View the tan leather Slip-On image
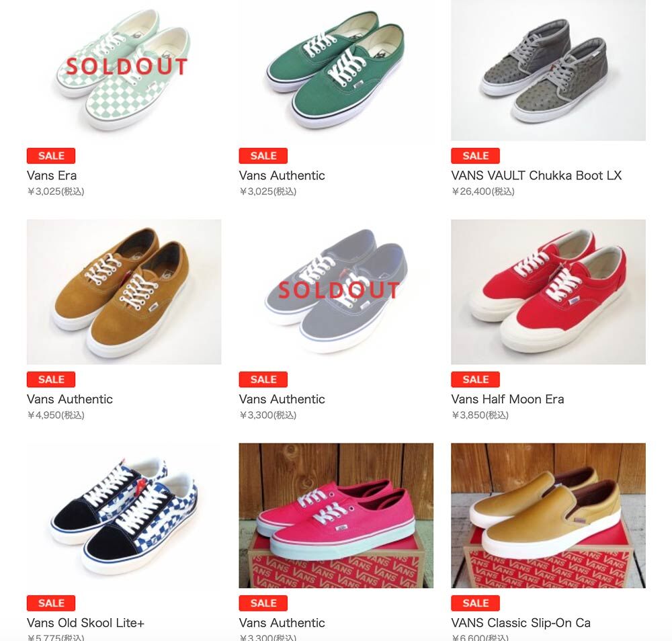Viewport: 672px width, 641px height. click(x=548, y=515)
